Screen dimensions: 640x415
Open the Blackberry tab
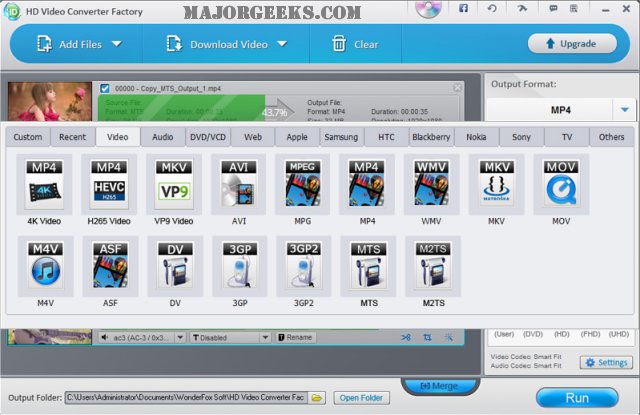(431, 137)
